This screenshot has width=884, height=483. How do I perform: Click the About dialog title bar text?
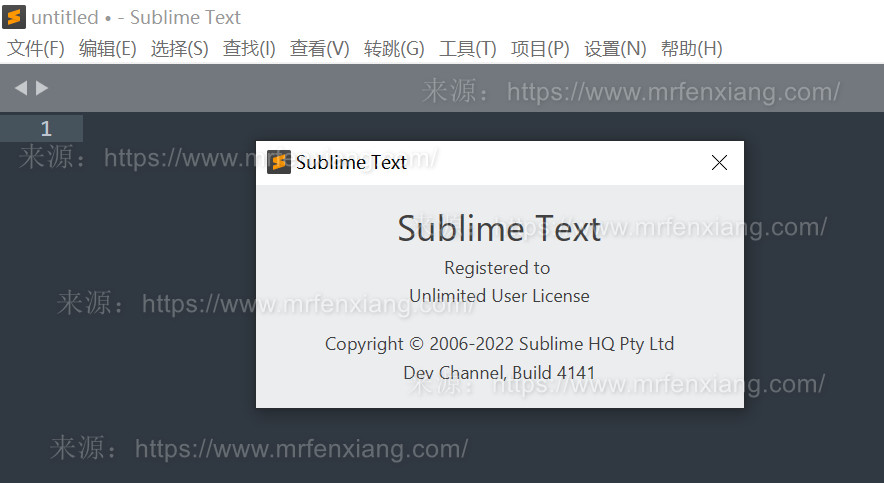[351, 163]
